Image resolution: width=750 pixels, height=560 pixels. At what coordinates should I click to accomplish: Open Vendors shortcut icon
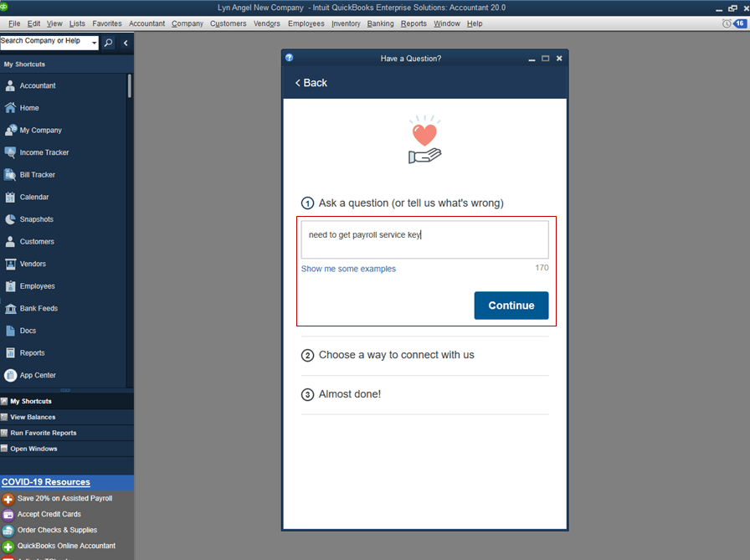click(10, 264)
